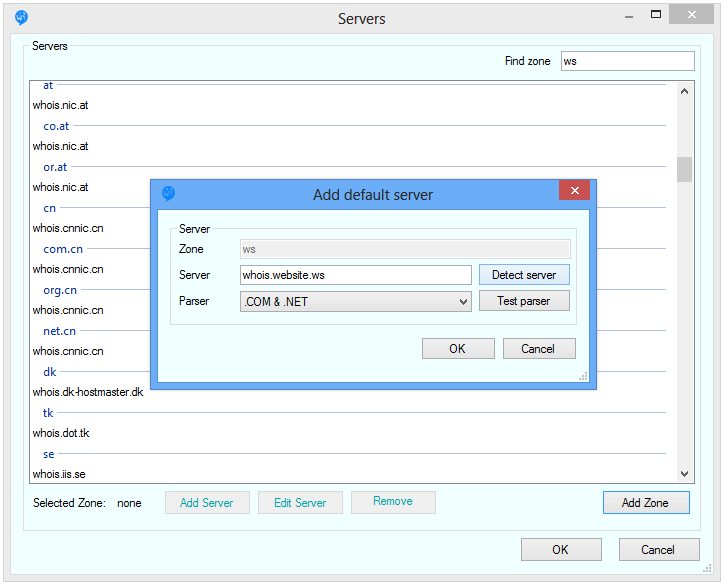This screenshot has width=724, height=585.
Task: Select whois.cnnic.cn under the org.cn zone
Action: pyautogui.click(x=68, y=310)
